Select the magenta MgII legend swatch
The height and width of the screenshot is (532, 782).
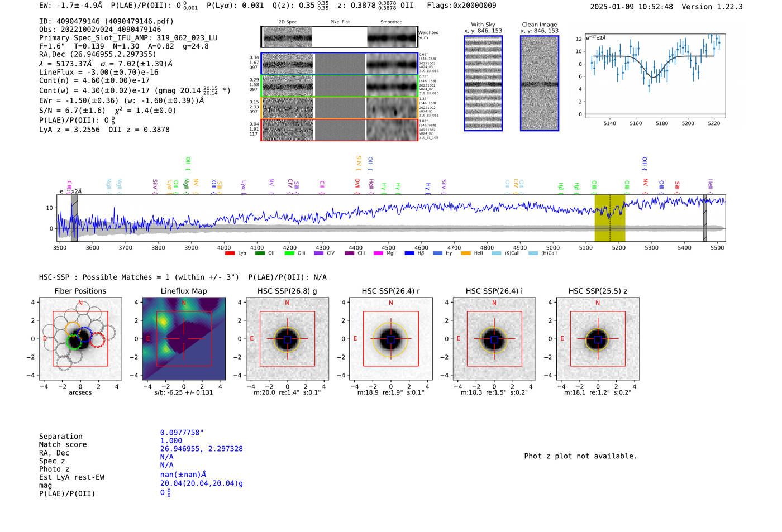pyautogui.click(x=378, y=253)
